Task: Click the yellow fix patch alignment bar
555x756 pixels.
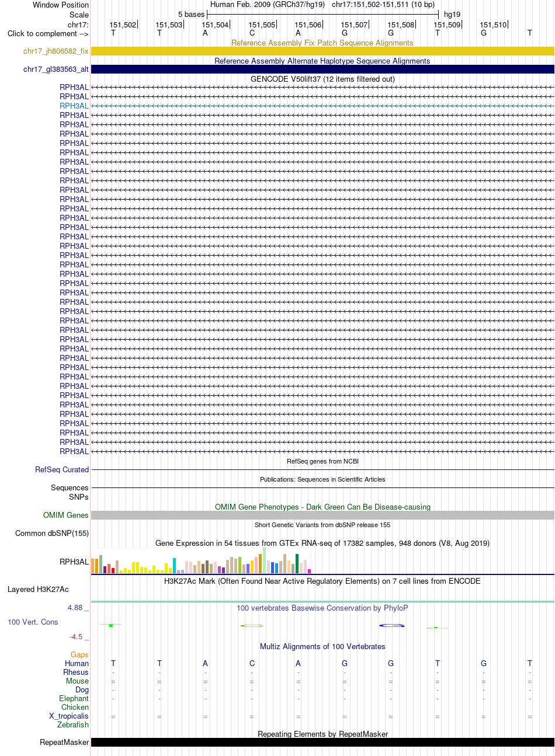Action: 322,51
